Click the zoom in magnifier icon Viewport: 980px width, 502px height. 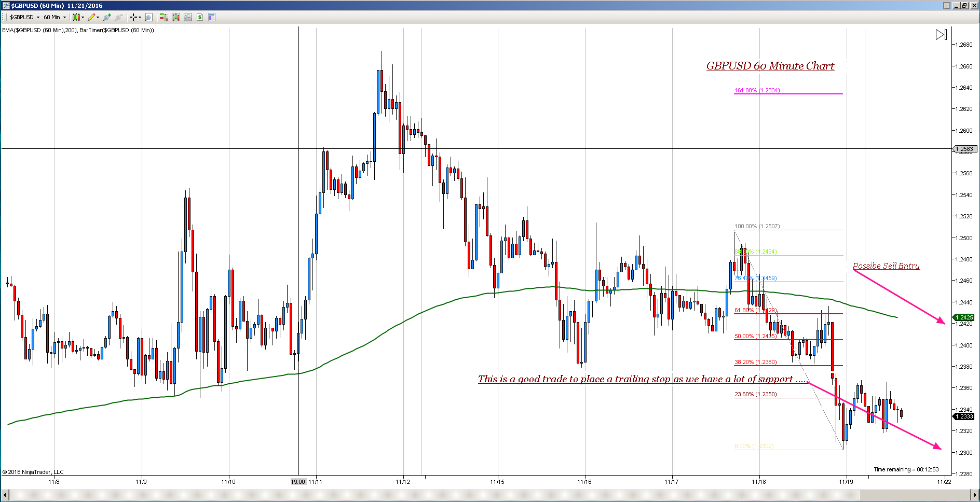pyautogui.click(x=107, y=17)
